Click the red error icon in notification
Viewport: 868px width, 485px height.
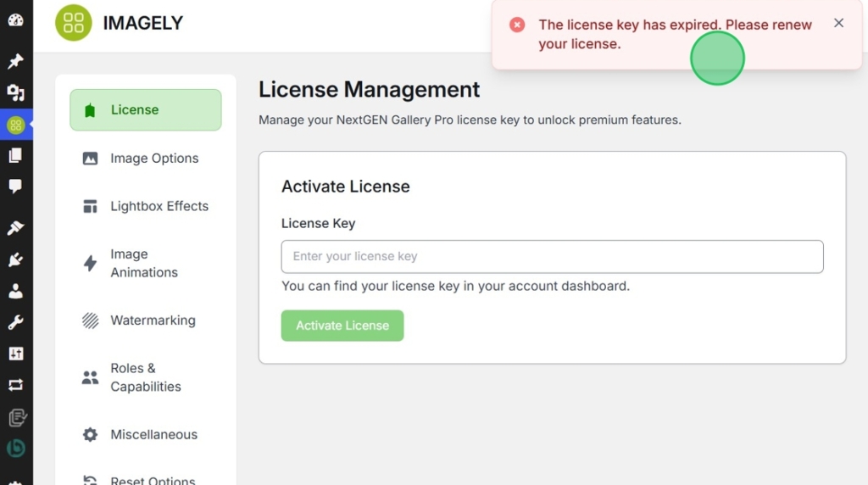[517, 25]
